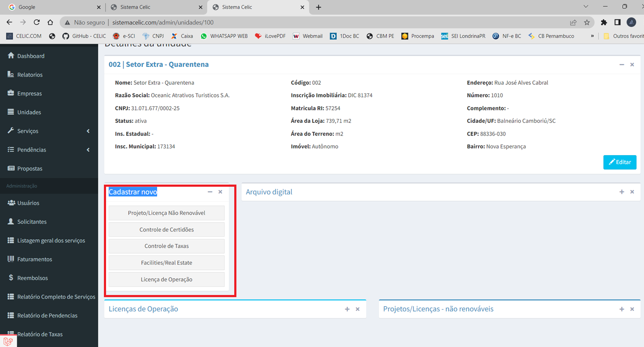Open the browser extensions puzzle icon
Viewport: 644px width, 347px height.
pos(604,22)
